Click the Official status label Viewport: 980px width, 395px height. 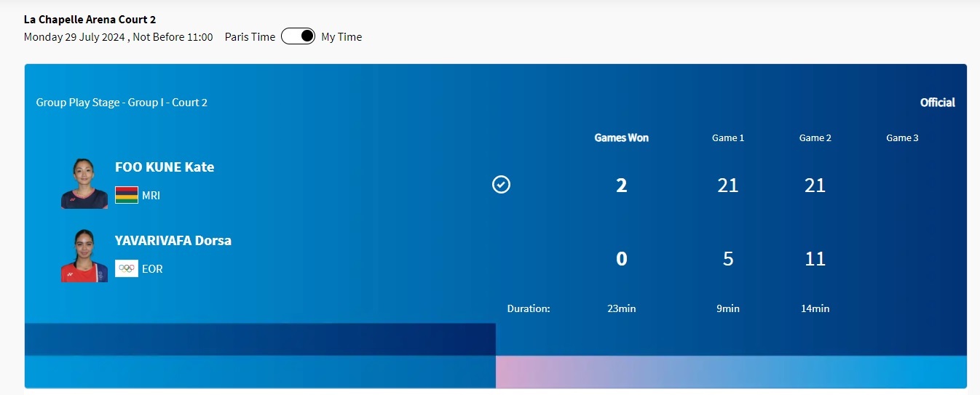click(937, 103)
